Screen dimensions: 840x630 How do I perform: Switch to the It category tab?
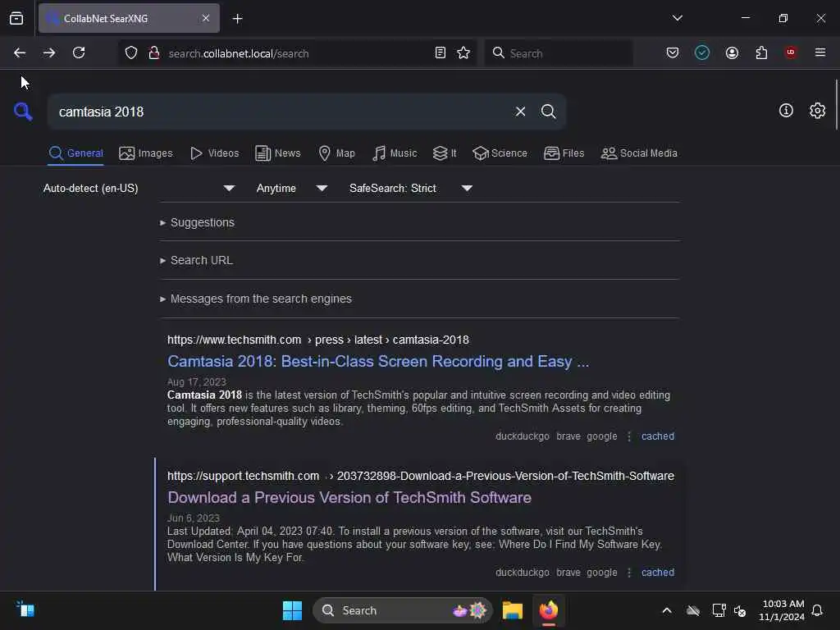click(x=445, y=153)
